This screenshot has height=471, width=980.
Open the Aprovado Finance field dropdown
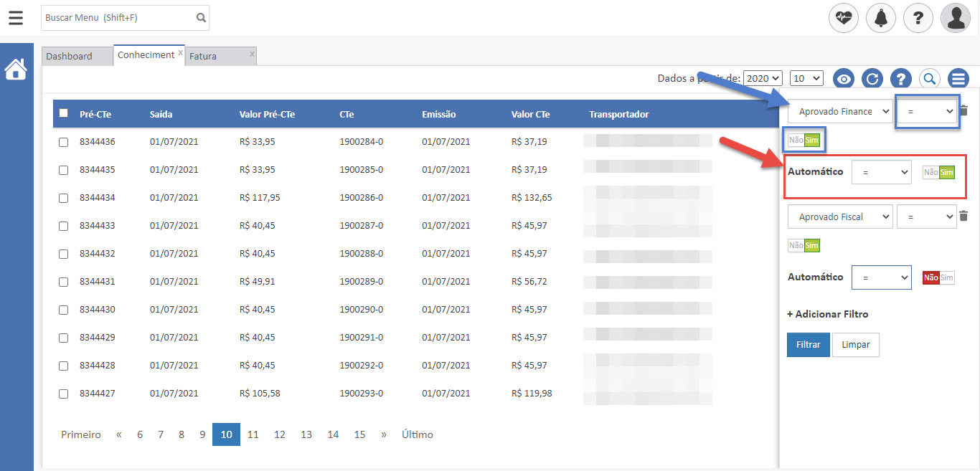pos(840,111)
